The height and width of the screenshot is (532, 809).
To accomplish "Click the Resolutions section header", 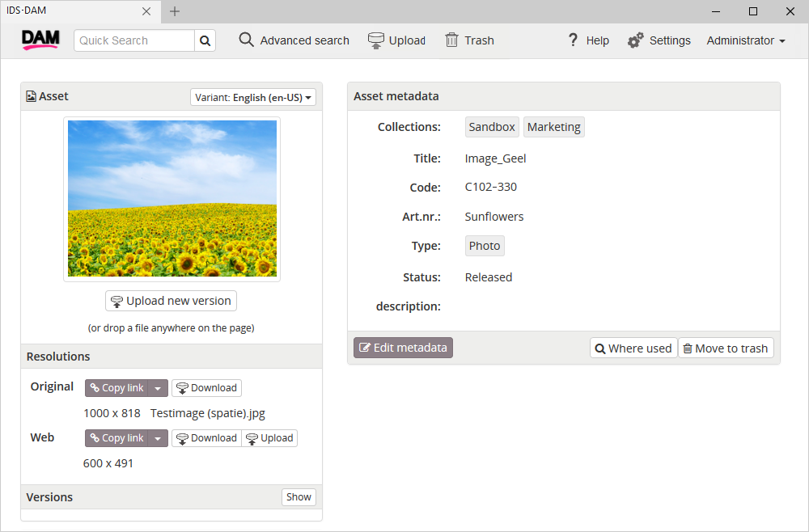I will [x=172, y=357].
